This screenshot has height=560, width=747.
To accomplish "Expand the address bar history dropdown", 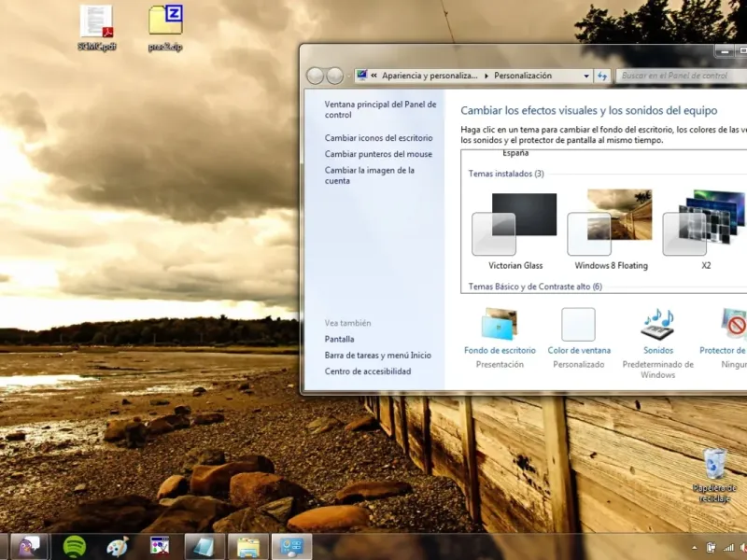I will pyautogui.click(x=586, y=76).
